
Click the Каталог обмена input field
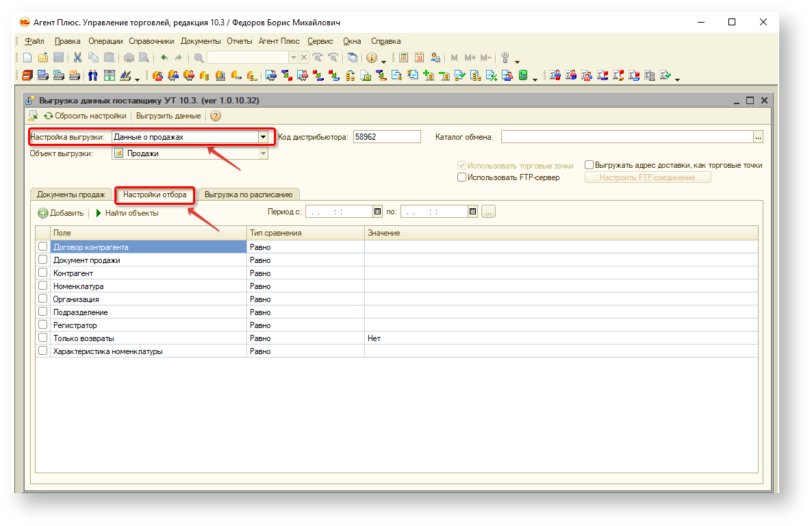[627, 138]
